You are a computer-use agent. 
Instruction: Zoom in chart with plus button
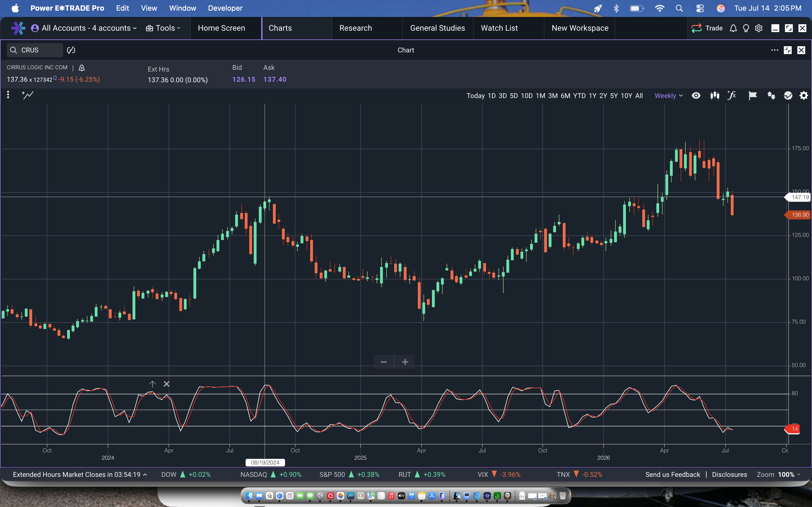pyautogui.click(x=405, y=362)
